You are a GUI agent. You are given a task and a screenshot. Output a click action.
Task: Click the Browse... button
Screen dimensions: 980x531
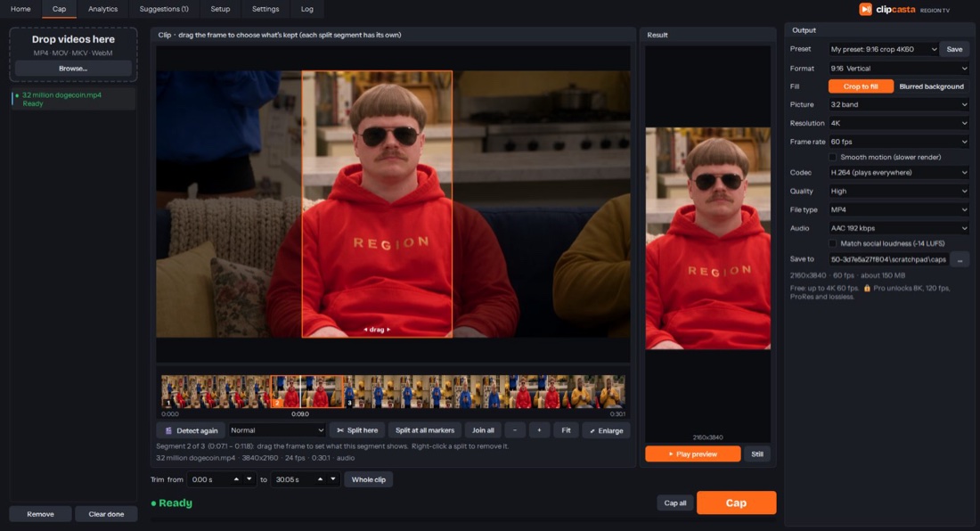(73, 69)
